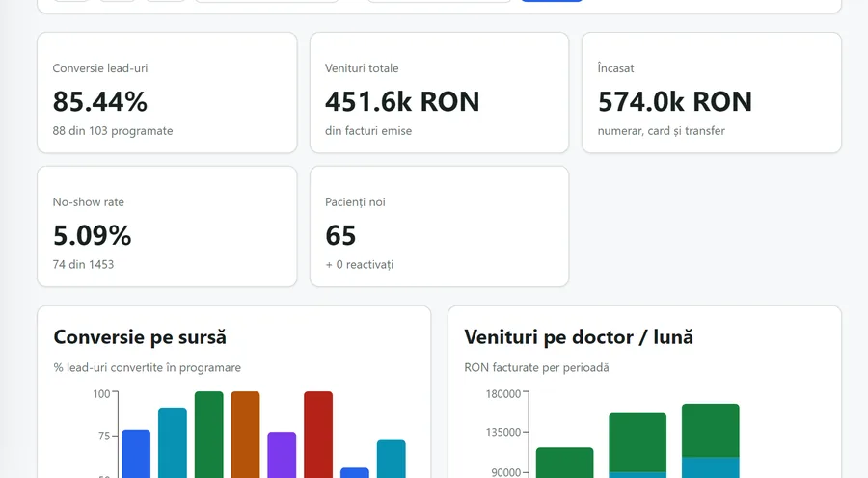Click '% lead-uri convertite în programare' subtitle

click(148, 367)
